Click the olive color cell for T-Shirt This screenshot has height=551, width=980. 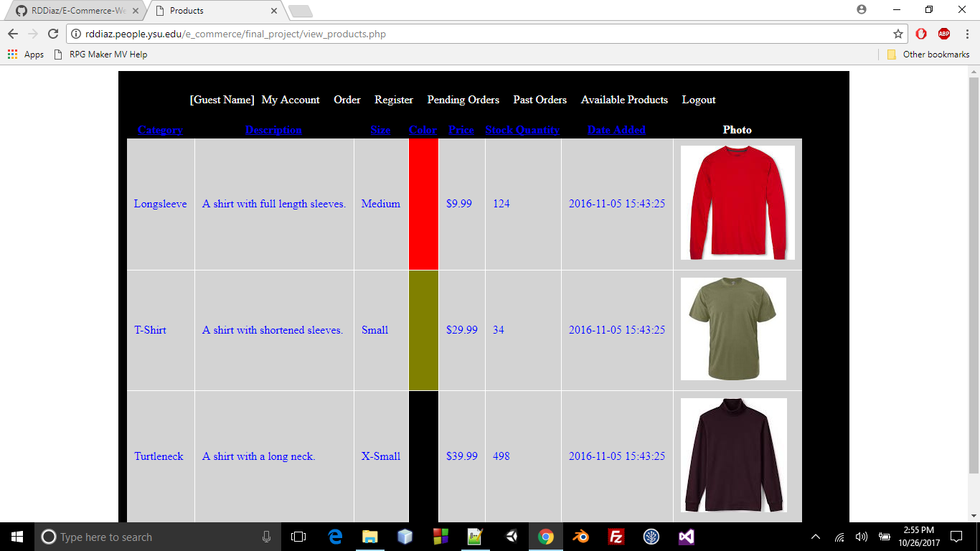point(423,331)
